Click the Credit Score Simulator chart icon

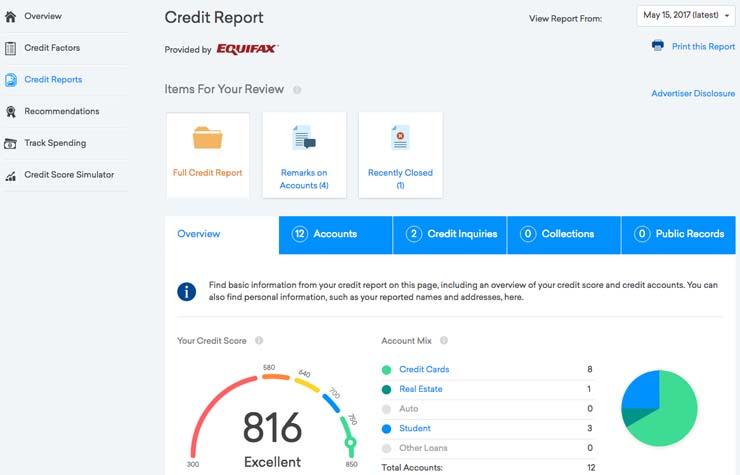point(10,176)
